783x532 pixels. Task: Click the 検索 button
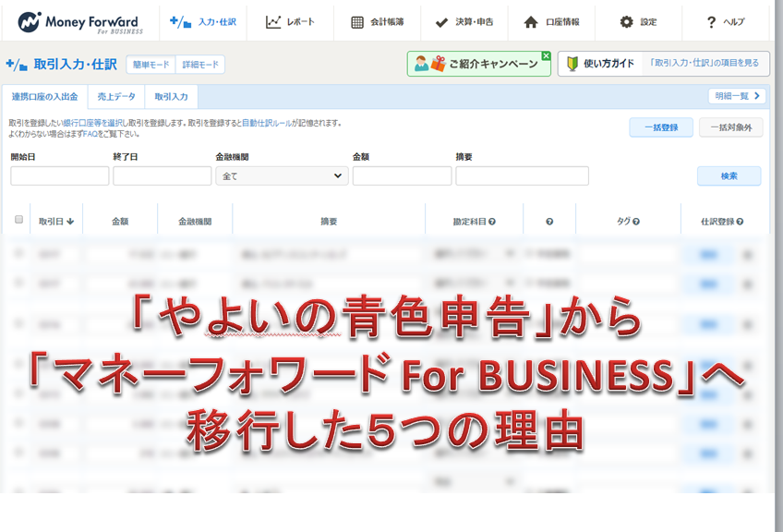729,175
